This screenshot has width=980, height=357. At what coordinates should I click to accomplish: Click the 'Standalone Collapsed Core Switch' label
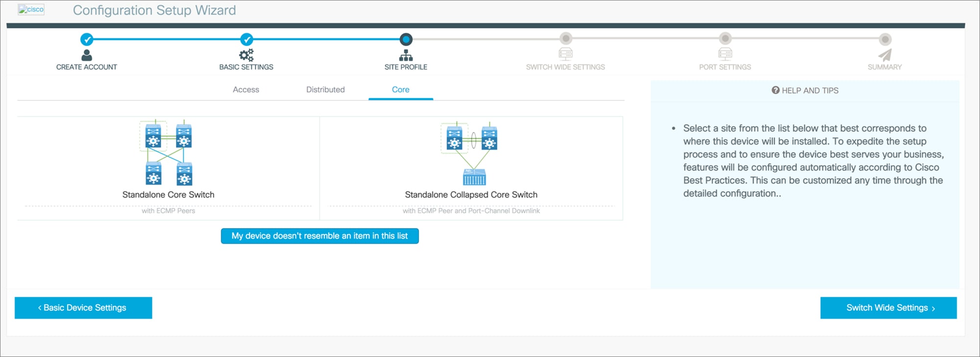[471, 195]
